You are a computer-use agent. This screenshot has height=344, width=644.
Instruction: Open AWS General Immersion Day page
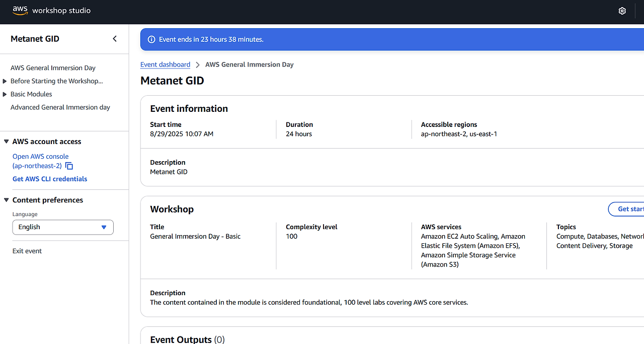coord(53,68)
